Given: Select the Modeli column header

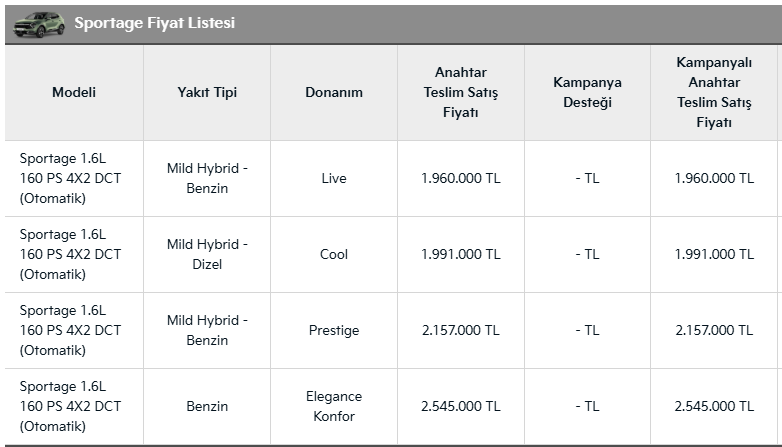Looking at the screenshot, I should pyautogui.click(x=74, y=92).
